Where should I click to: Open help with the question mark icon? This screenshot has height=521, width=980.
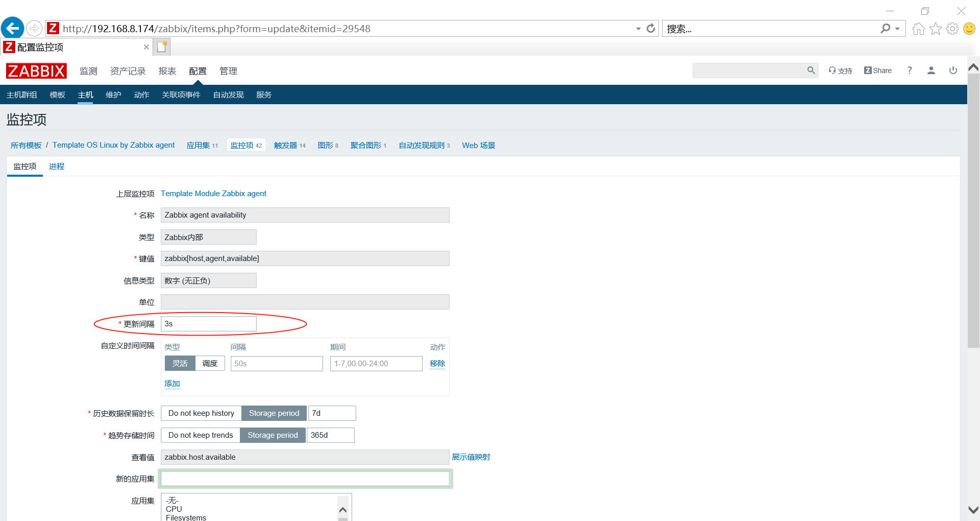click(x=910, y=70)
